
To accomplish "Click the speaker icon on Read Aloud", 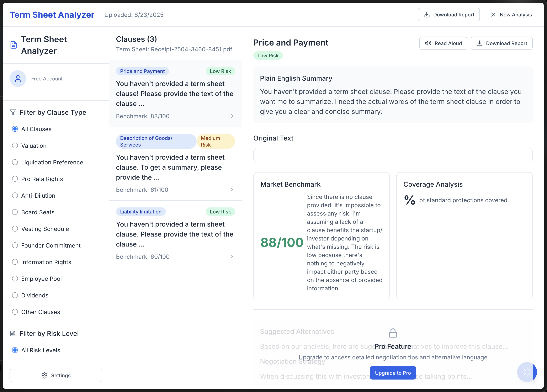I will click(428, 43).
